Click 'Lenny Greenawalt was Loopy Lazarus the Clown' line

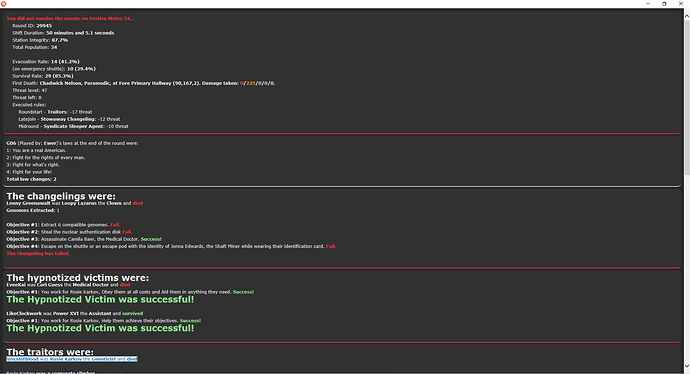tap(75, 203)
